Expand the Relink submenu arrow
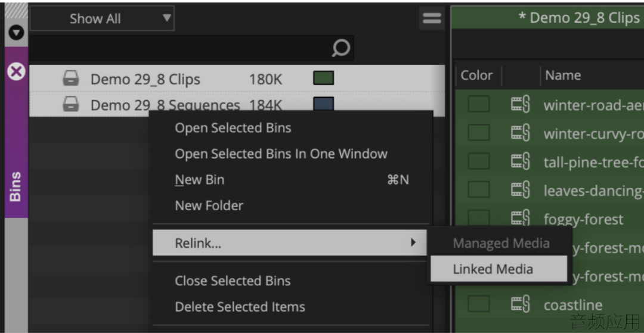The height and width of the screenshot is (333, 644). pos(413,243)
